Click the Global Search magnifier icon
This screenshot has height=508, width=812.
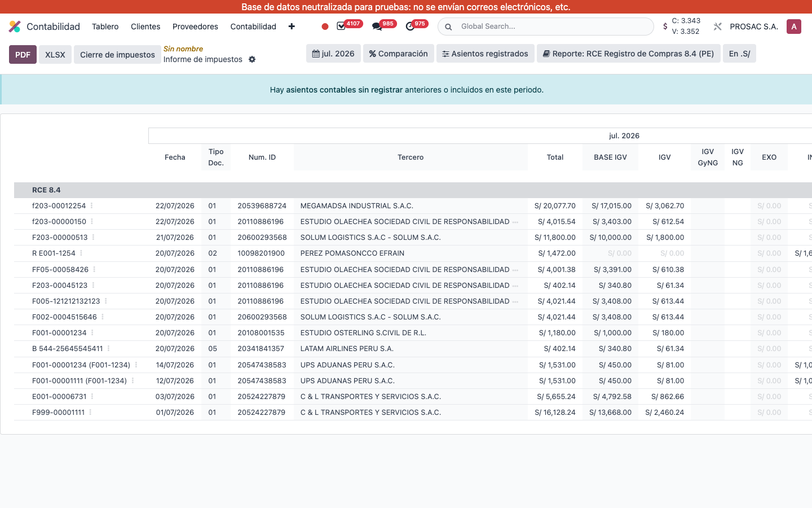pyautogui.click(x=448, y=27)
